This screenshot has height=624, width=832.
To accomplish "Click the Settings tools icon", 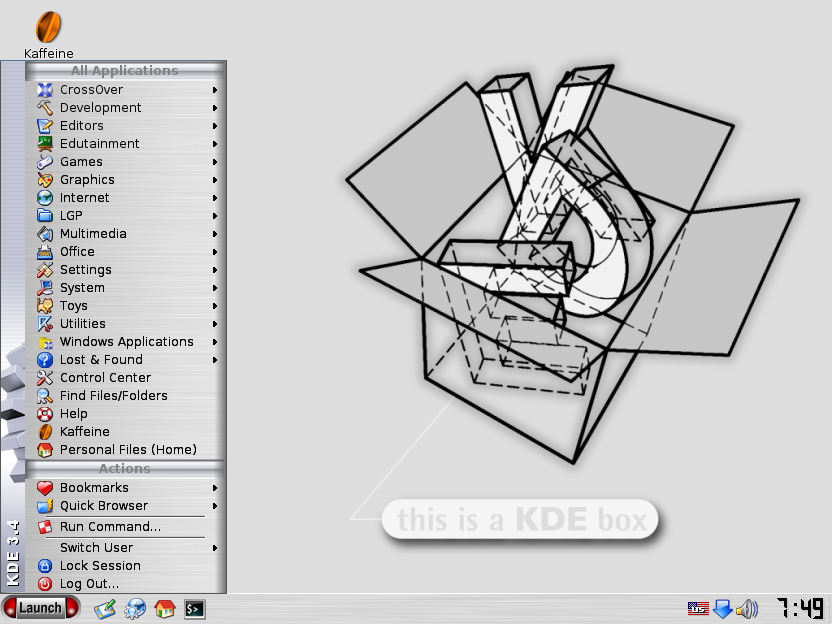I will pos(45,270).
